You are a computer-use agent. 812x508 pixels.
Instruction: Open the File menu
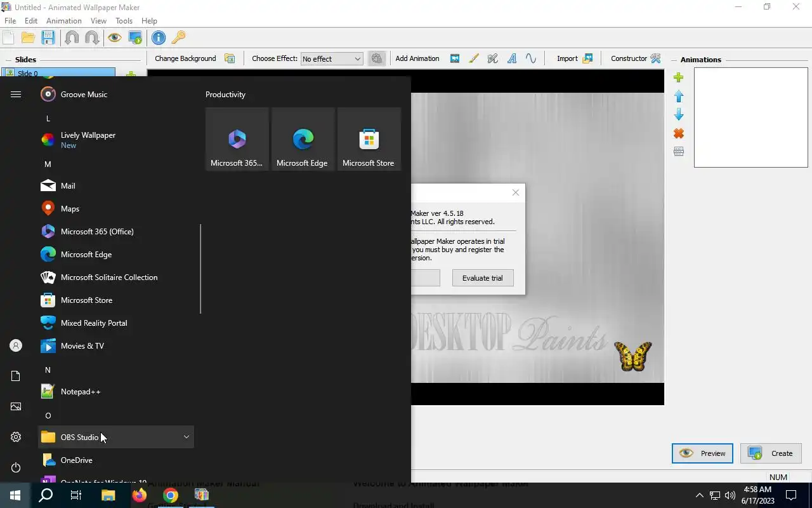pos(10,21)
